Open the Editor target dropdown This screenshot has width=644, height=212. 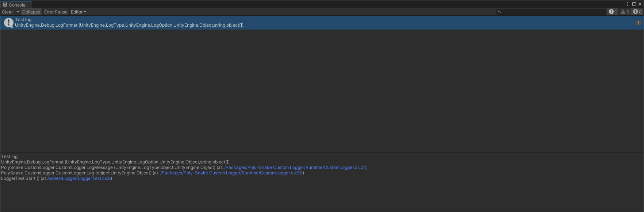pyautogui.click(x=78, y=12)
